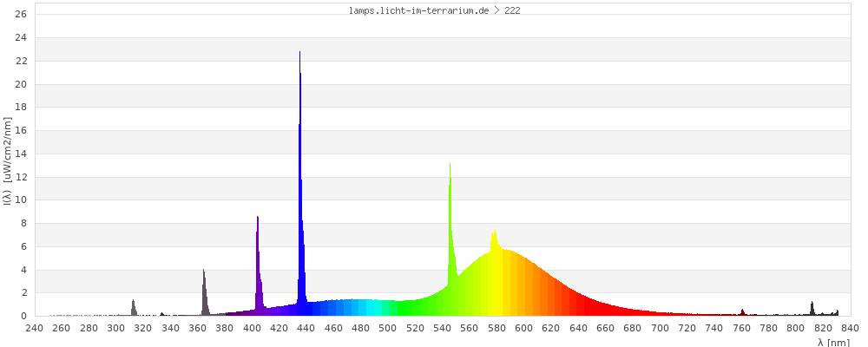Screen dimensions: 868x347
Task: Click the x-axis label λ [nm]
Action: (x=833, y=342)
